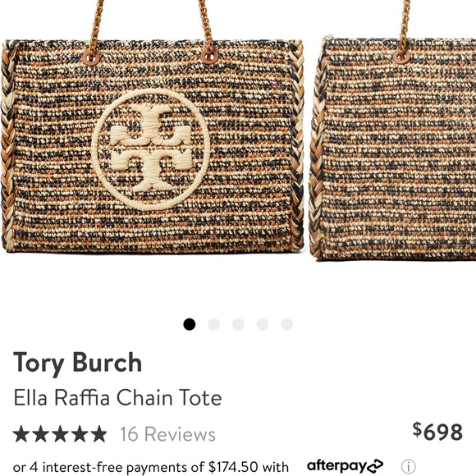Tap the five-star rating icons
476x476 pixels.
(60, 434)
